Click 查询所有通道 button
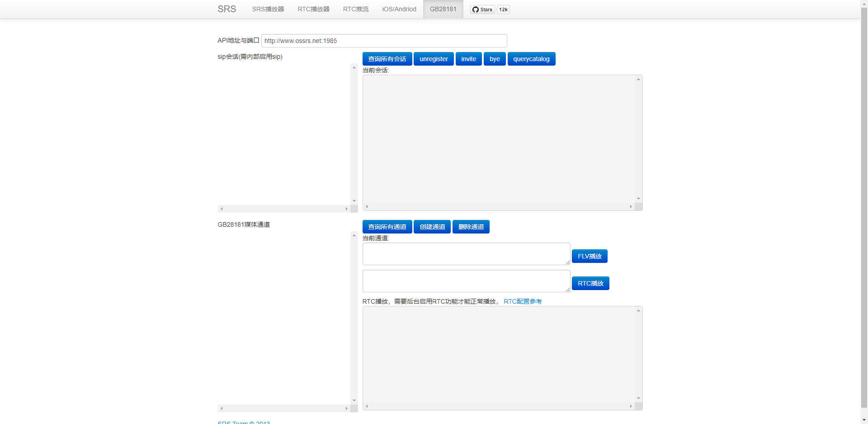 coord(387,227)
